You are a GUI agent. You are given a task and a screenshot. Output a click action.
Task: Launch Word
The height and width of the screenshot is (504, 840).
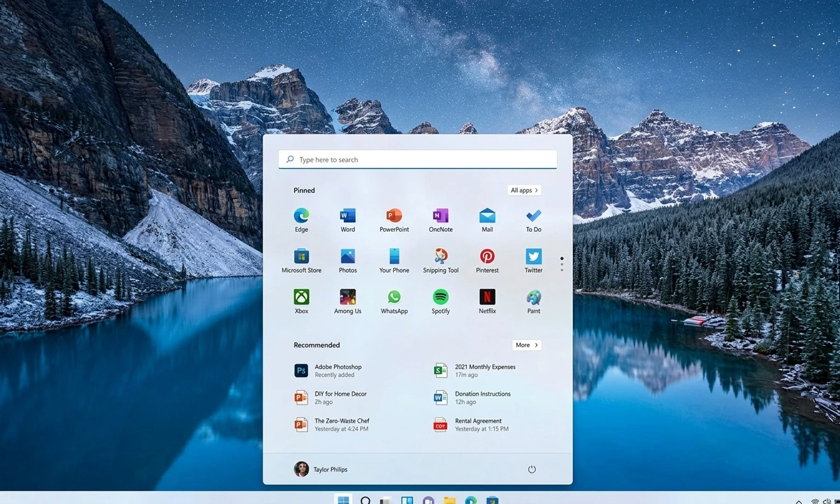(347, 217)
